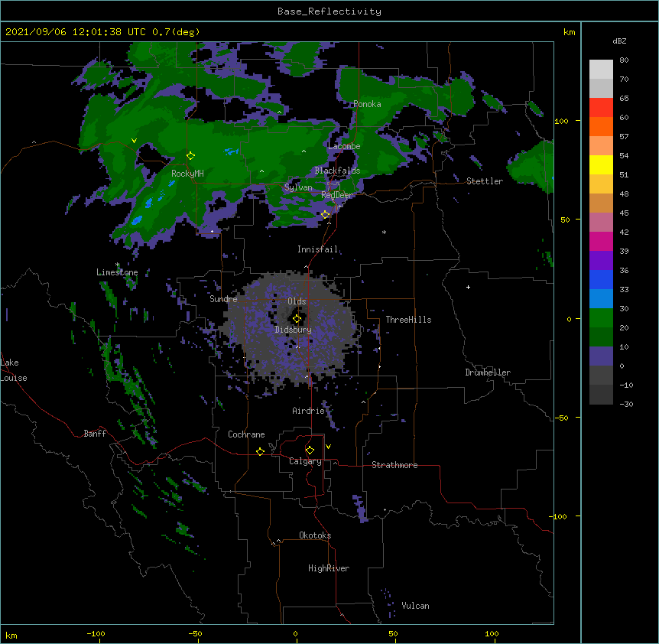Select the bright green 30–20 dBZ swatch

(601, 318)
